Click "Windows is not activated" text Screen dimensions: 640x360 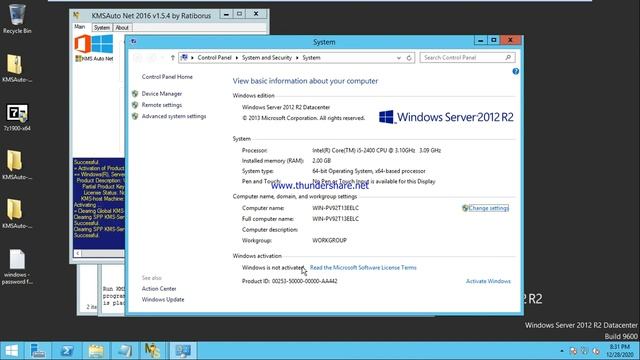[273, 268]
